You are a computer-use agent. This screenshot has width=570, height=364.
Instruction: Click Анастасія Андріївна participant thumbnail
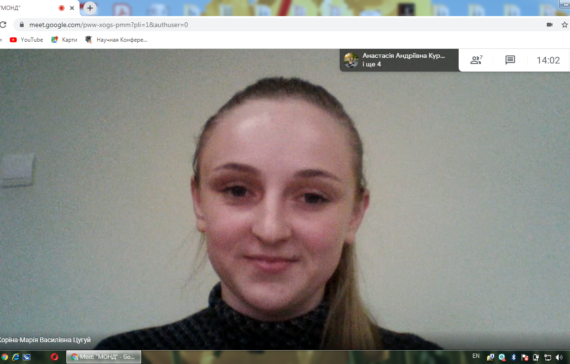tap(351, 60)
